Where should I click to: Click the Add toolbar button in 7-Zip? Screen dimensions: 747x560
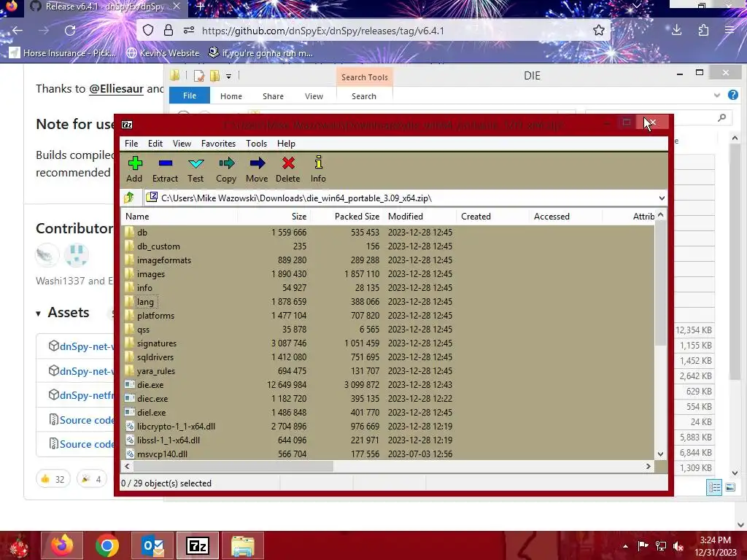click(x=134, y=169)
